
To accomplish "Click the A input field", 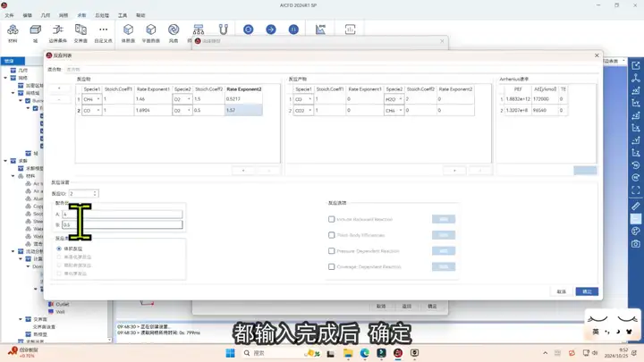I will [122, 215].
